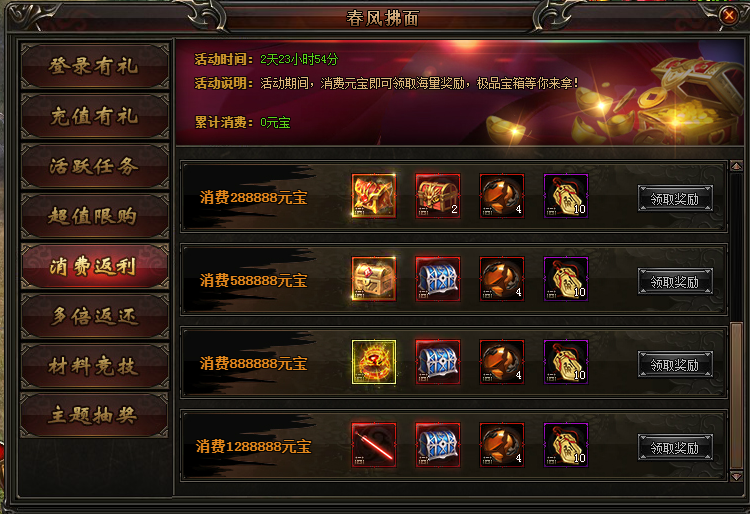Viewport: 750px width, 514px height.
Task: Select the red treasure chest with quantity 2
Action: [x=438, y=196]
